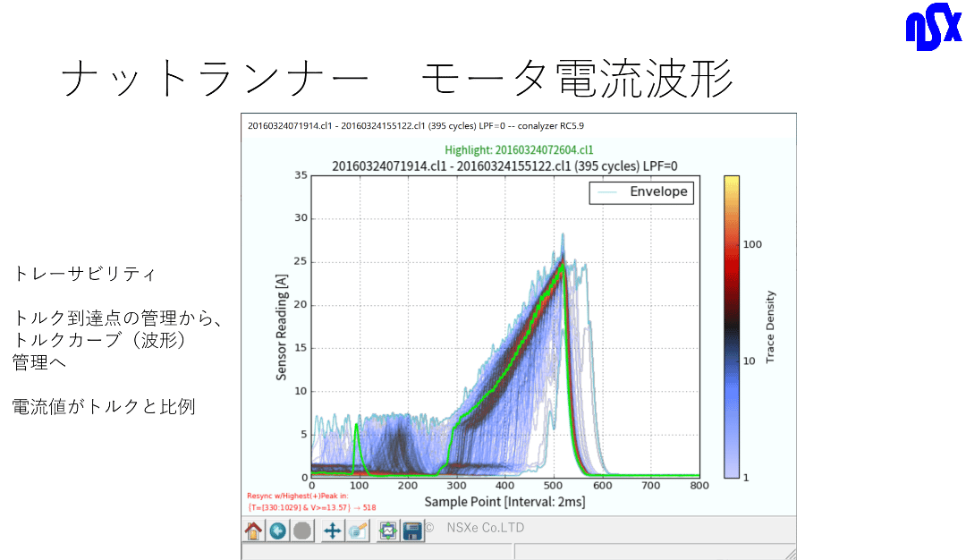Click the Envelope legend entry
Viewport: 966px width, 560px height.
(x=641, y=192)
